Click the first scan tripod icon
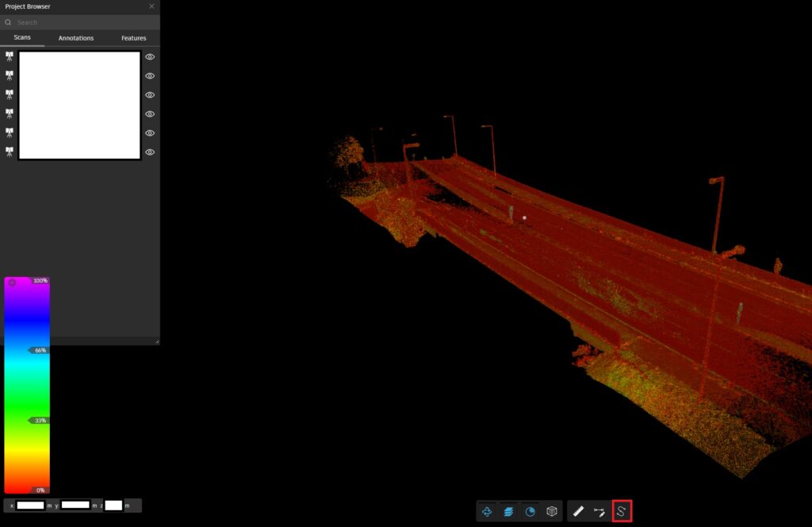The height and width of the screenshot is (527, 812). click(10, 56)
